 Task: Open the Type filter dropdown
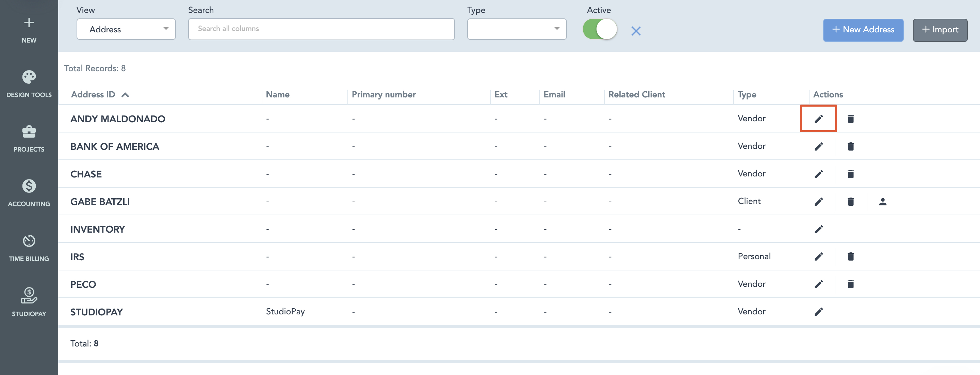[517, 29]
